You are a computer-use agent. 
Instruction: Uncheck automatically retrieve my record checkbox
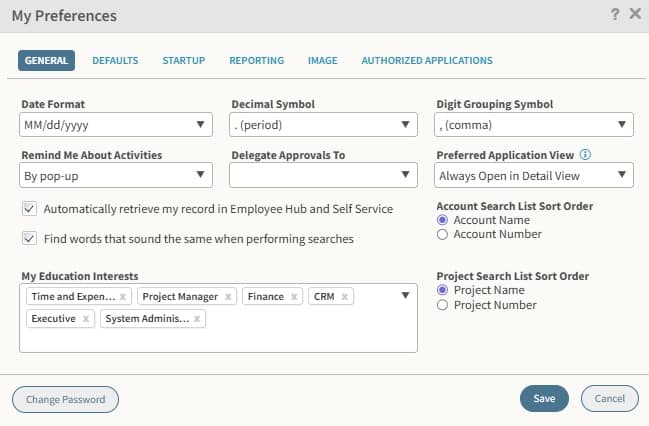[29, 209]
